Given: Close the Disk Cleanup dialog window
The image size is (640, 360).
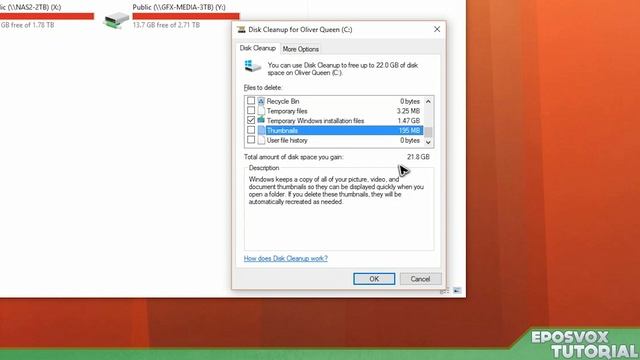Looking at the screenshot, I should coord(437,29).
